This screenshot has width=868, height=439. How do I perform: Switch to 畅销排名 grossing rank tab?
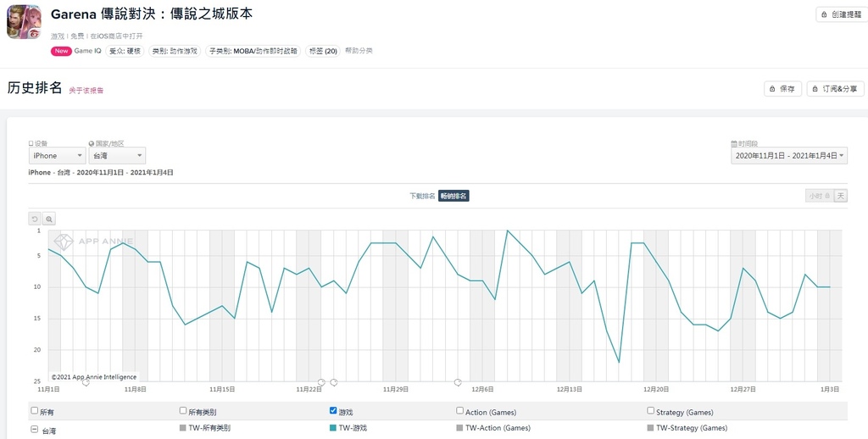[x=454, y=196]
